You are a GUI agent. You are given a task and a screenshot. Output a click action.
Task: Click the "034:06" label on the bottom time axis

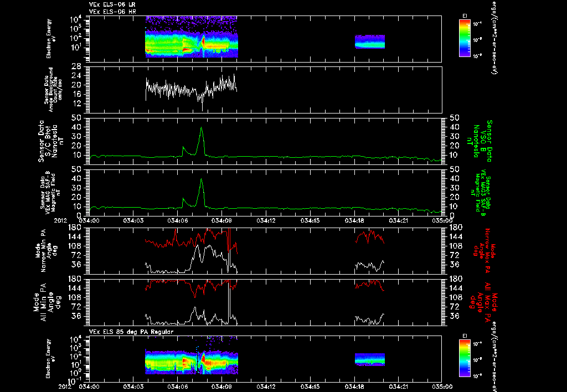(177, 386)
